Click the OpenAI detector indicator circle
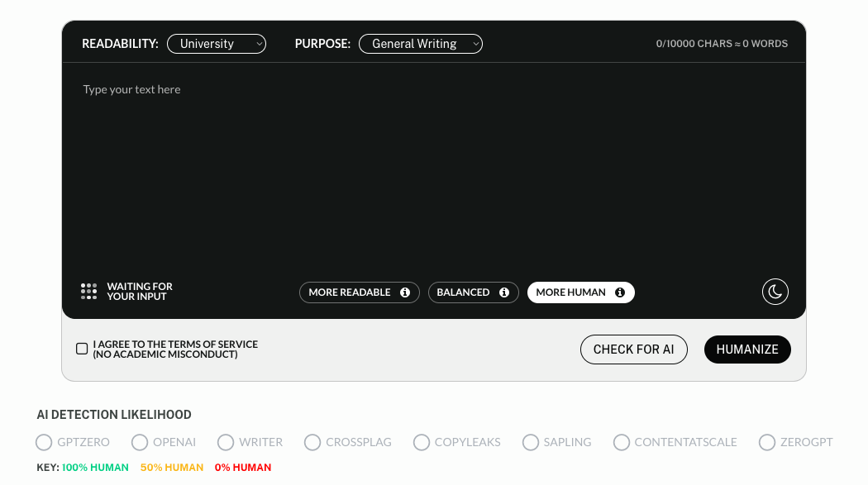This screenshot has height=485, width=868. pyautogui.click(x=140, y=442)
